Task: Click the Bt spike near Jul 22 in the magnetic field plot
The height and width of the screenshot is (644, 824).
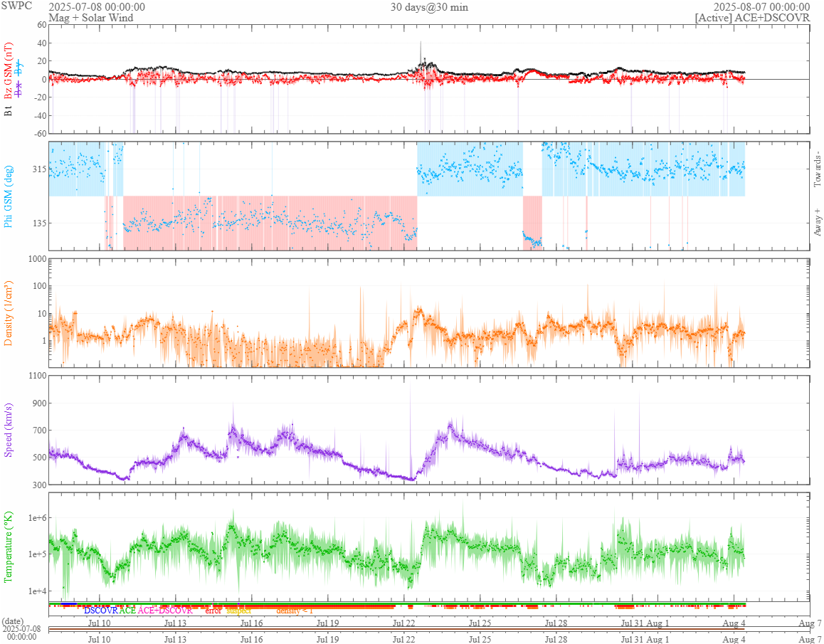Action: [421, 53]
